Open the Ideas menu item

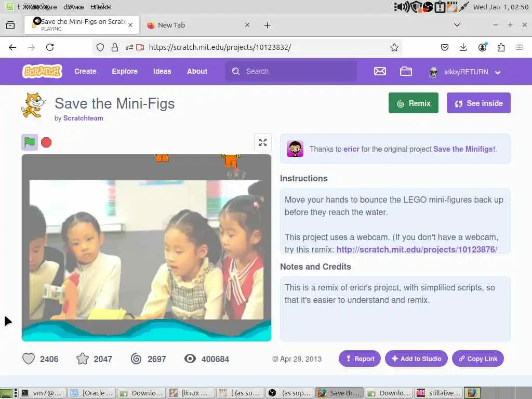[x=162, y=71]
